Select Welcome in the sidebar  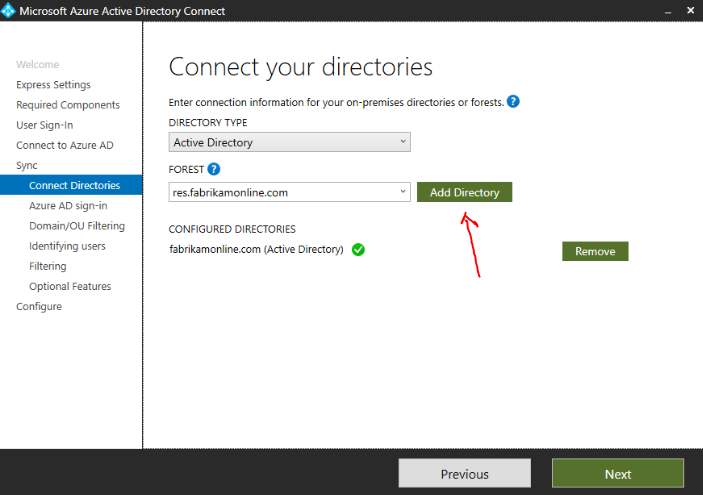(x=38, y=65)
